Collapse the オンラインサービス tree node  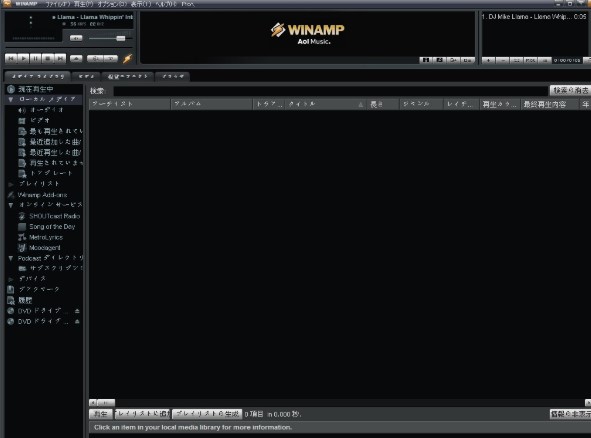(x=11, y=205)
